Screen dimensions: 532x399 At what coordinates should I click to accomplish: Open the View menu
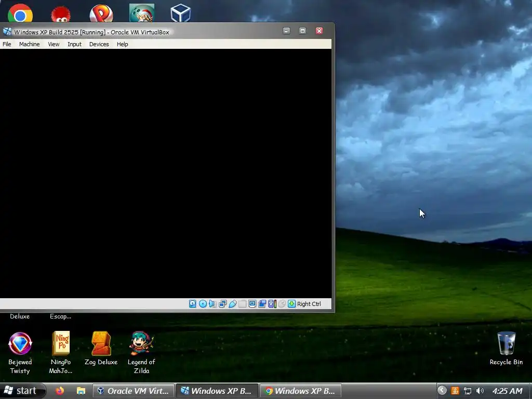(54, 44)
